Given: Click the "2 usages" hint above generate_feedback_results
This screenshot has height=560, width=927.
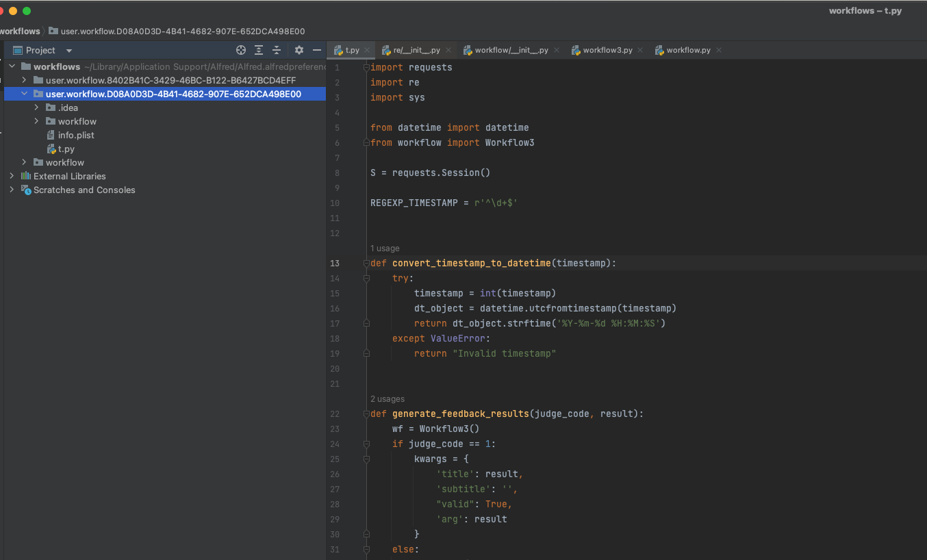Looking at the screenshot, I should [x=388, y=399].
